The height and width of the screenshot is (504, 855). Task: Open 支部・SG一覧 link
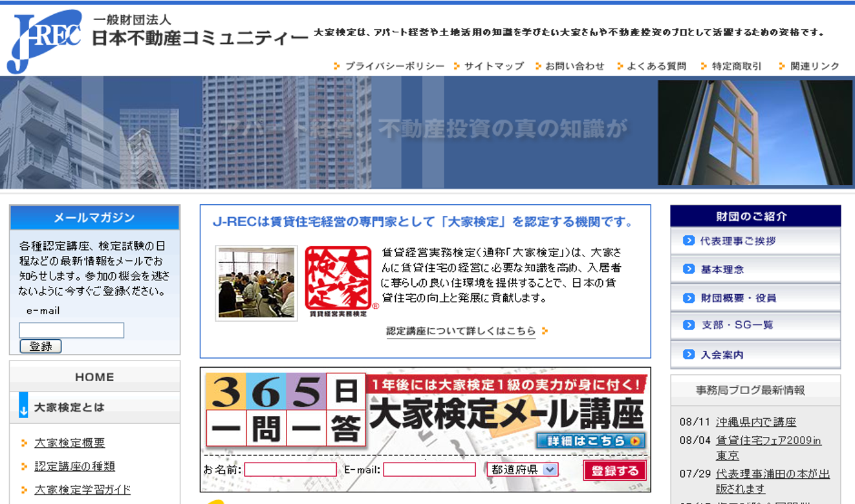(x=737, y=325)
